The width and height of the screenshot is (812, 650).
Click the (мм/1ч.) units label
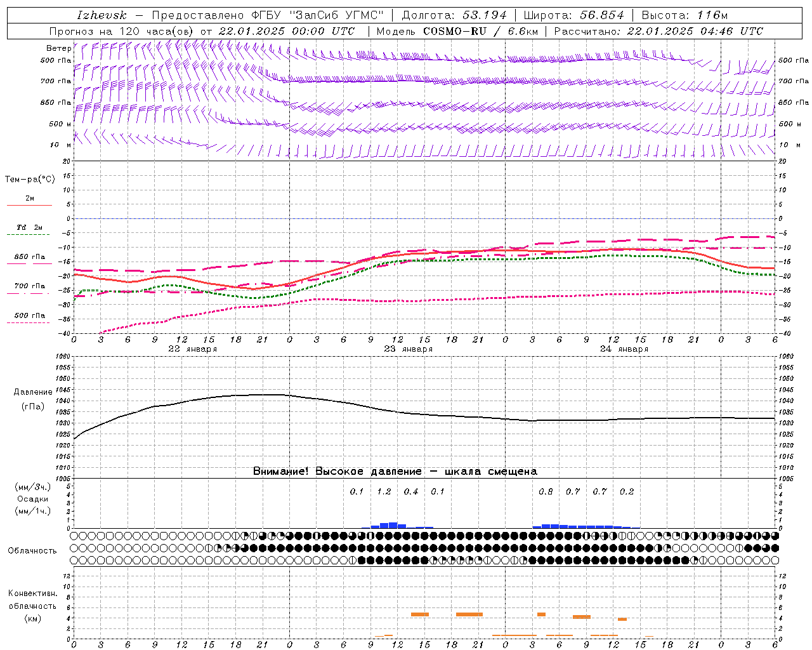tap(32, 511)
